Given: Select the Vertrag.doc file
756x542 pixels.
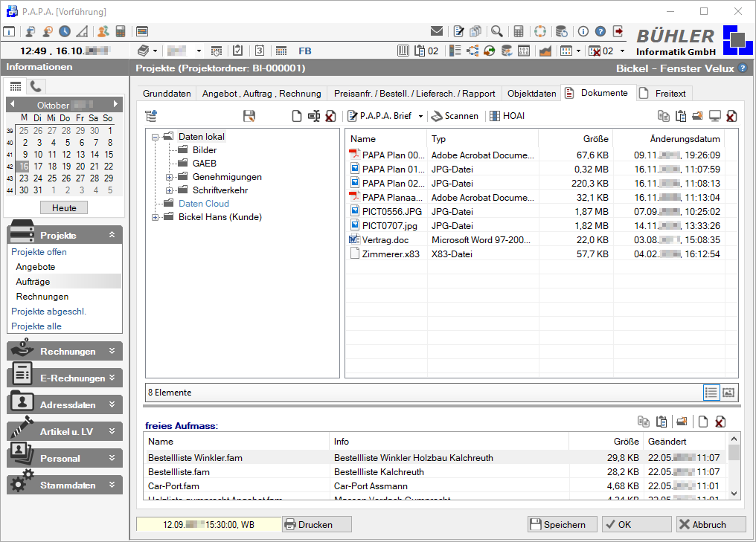Looking at the screenshot, I should tap(385, 240).
